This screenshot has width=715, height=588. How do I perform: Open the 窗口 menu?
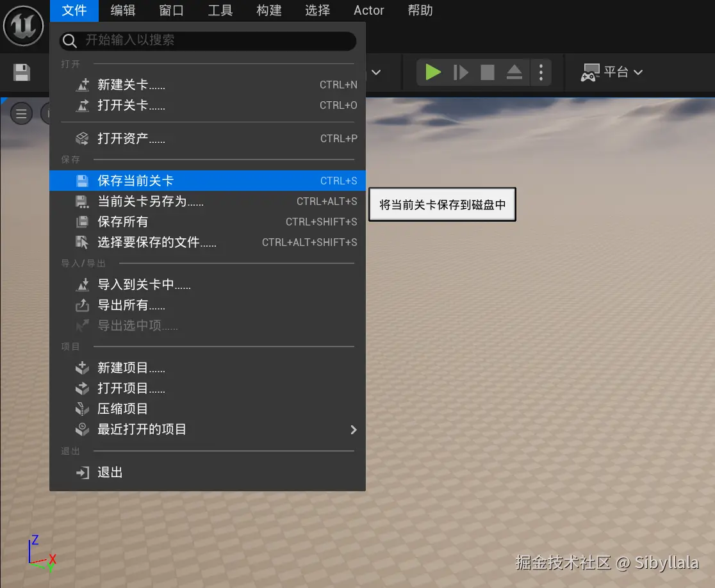172,10
